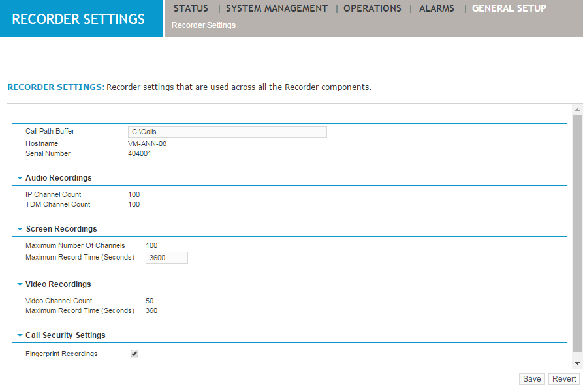Collapse the Audio Recordings section
Screen dimensions: 583x392
coord(20,177)
